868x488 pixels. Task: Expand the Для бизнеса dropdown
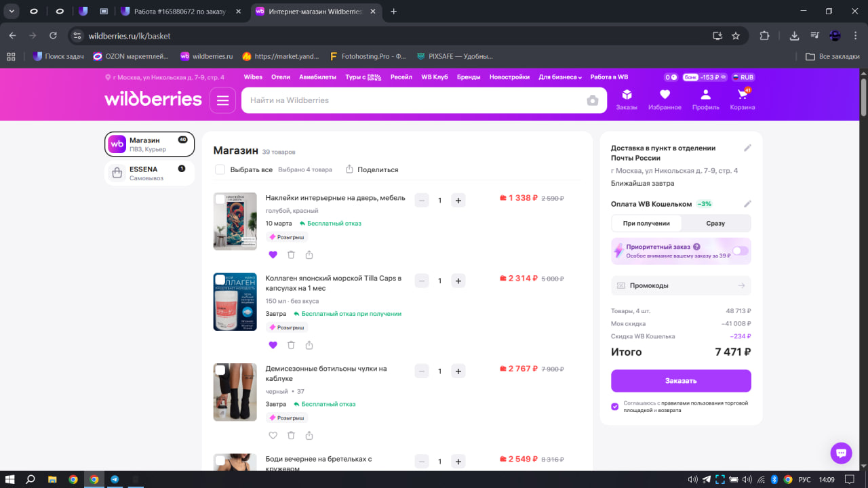tap(560, 77)
